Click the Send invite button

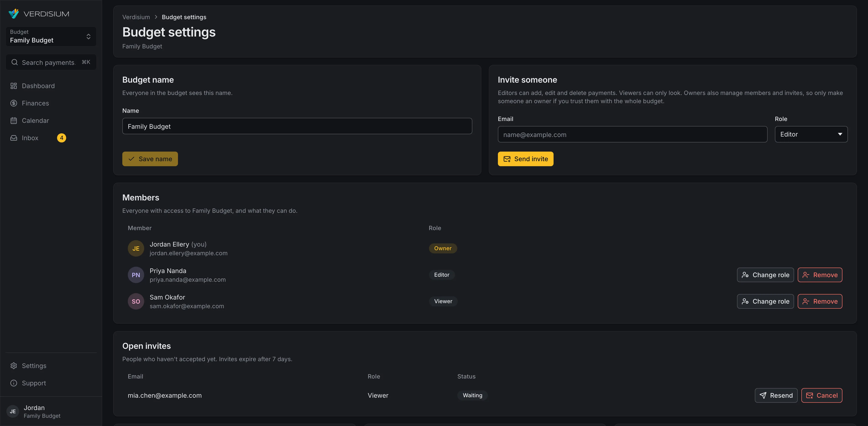525,159
